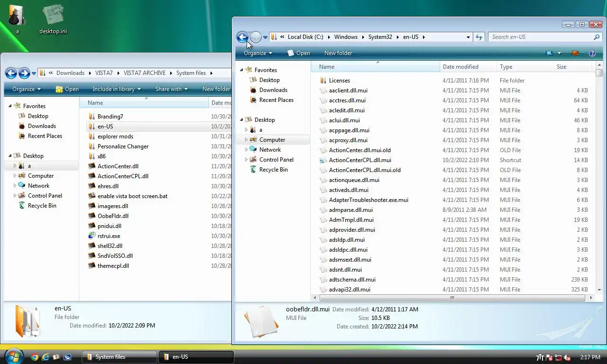Click the speaker volume tray icon

click(567, 357)
